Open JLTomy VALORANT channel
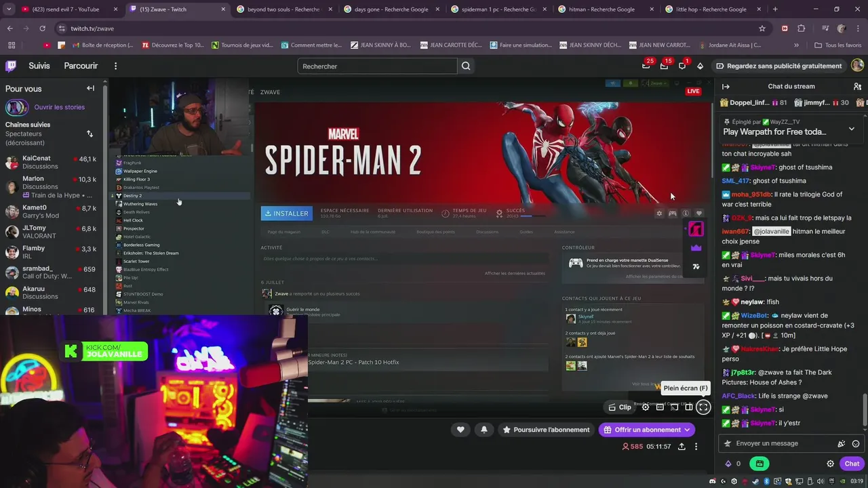Viewport: 868px width, 488px height. pos(51,232)
